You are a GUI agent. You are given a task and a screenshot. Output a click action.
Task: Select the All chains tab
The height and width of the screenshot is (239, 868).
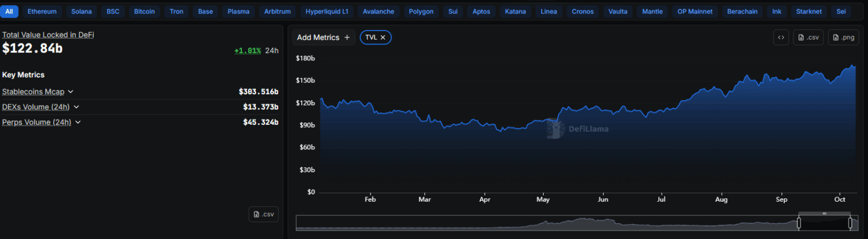(9, 11)
